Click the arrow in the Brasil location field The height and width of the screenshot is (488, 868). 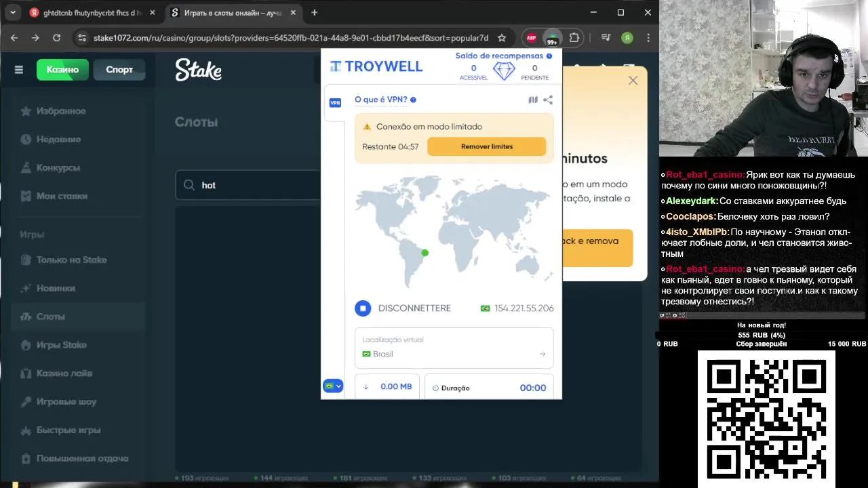(542, 354)
